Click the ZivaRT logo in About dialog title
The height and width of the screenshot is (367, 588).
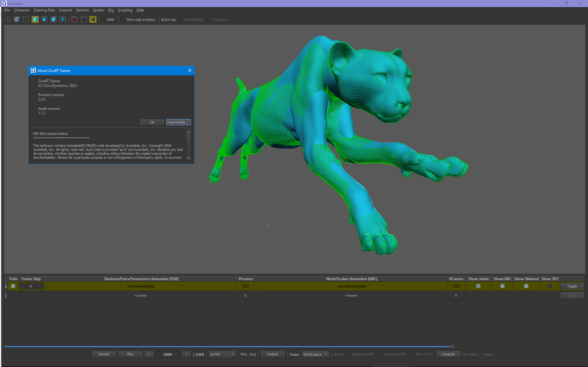(x=33, y=70)
